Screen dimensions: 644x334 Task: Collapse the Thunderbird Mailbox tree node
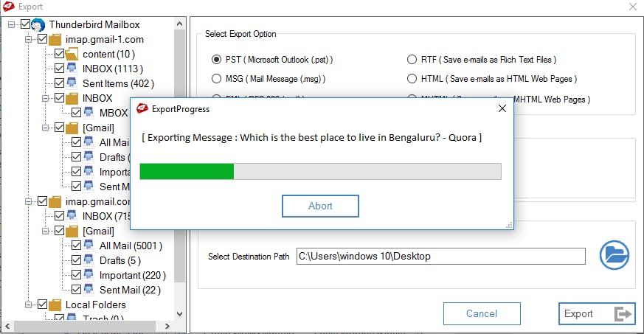coord(12,24)
